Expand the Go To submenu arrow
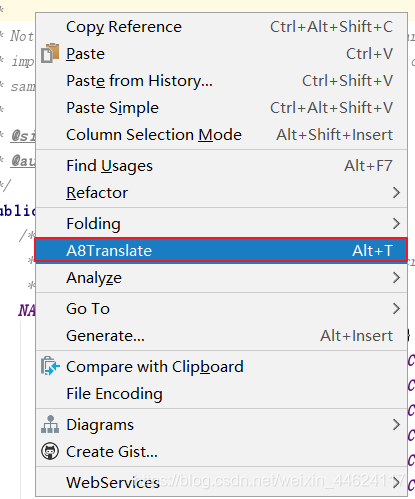Screen dimensions: 415x499 [396, 309]
